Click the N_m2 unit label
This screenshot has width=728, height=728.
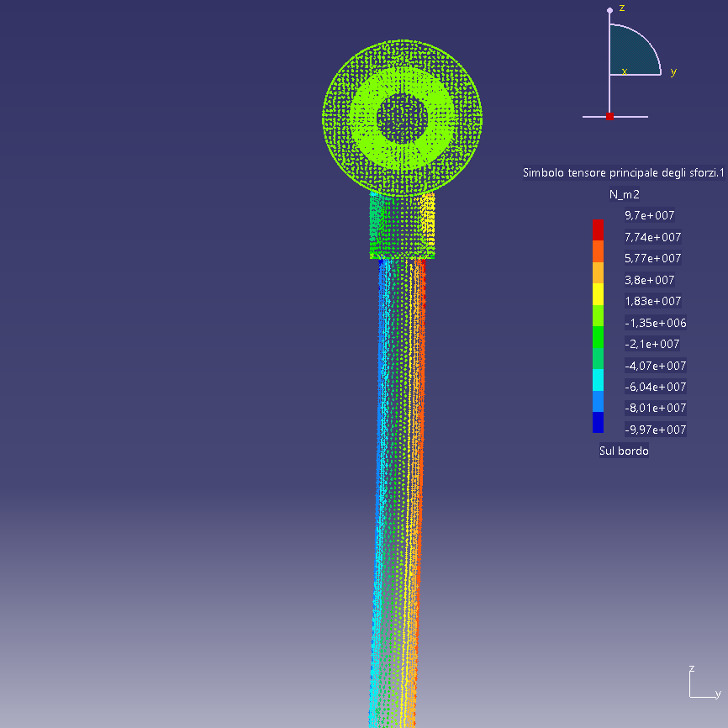point(624,194)
